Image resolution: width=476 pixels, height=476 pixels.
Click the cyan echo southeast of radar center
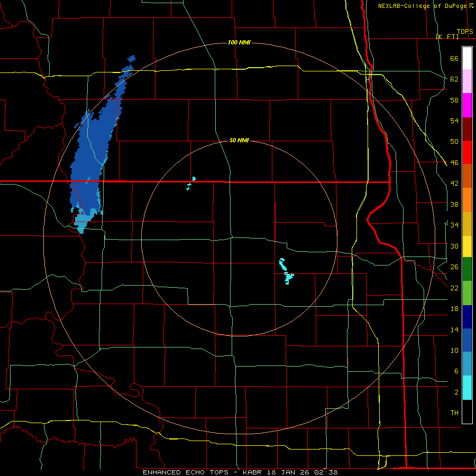[x=286, y=271]
